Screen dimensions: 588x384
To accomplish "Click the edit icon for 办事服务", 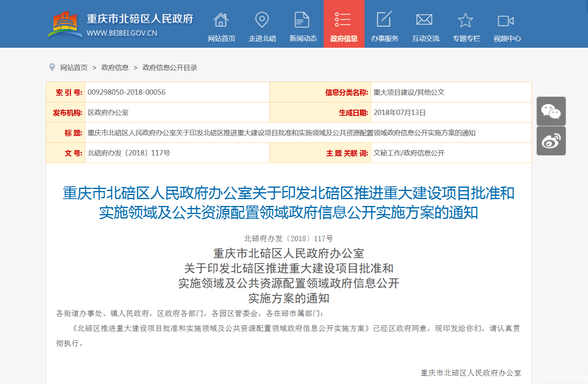I will point(384,20).
